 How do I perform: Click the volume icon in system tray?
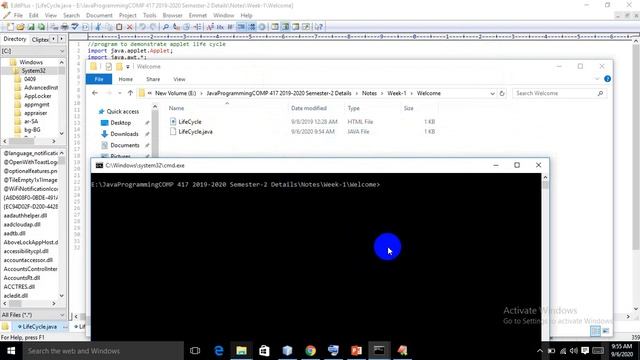[573, 351]
